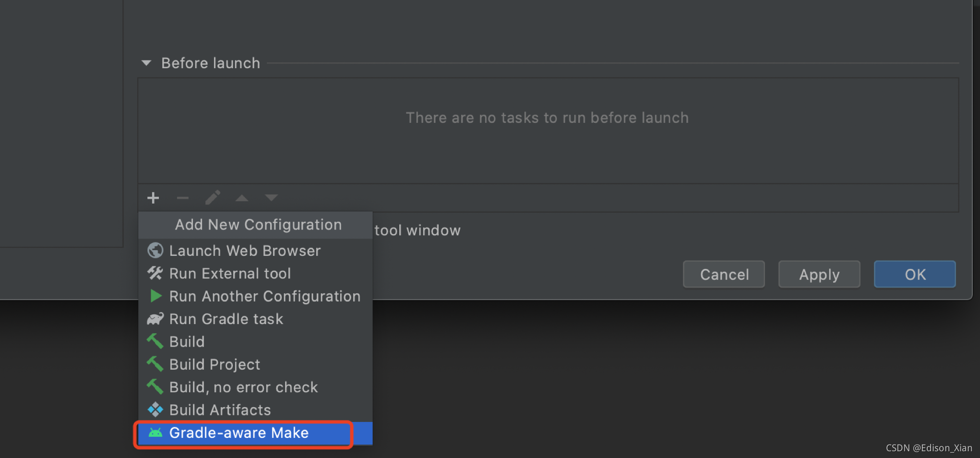Click the diamond icon beside Build Artifacts

point(155,410)
